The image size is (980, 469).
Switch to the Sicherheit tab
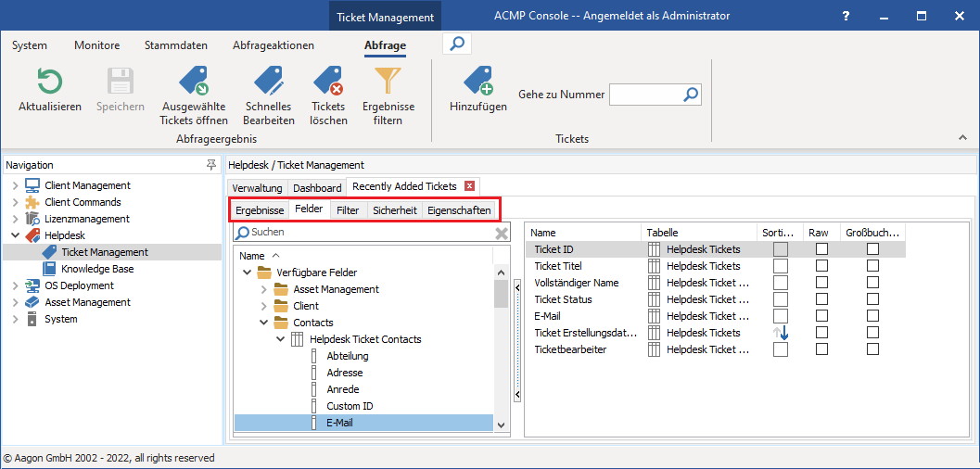[395, 210]
